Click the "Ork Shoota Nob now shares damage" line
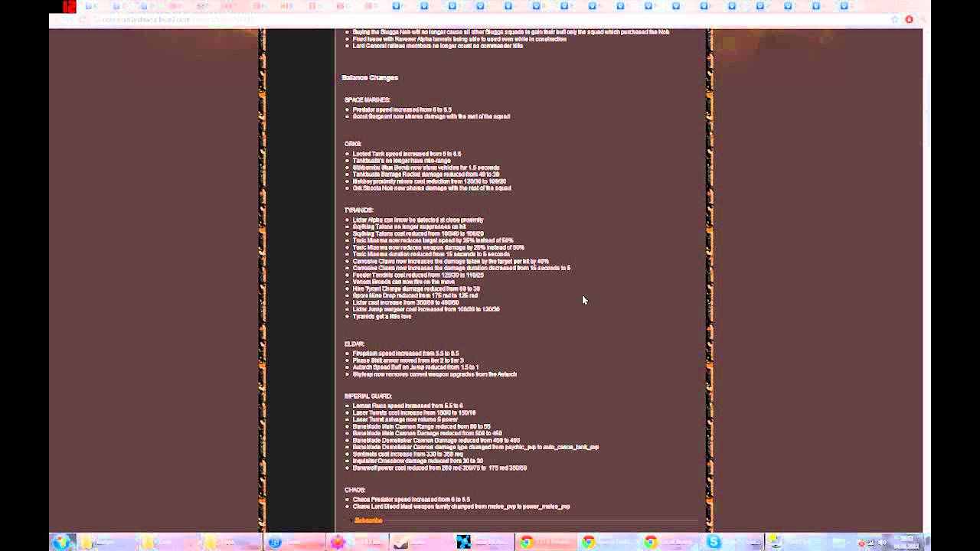980x551 pixels. pos(432,187)
